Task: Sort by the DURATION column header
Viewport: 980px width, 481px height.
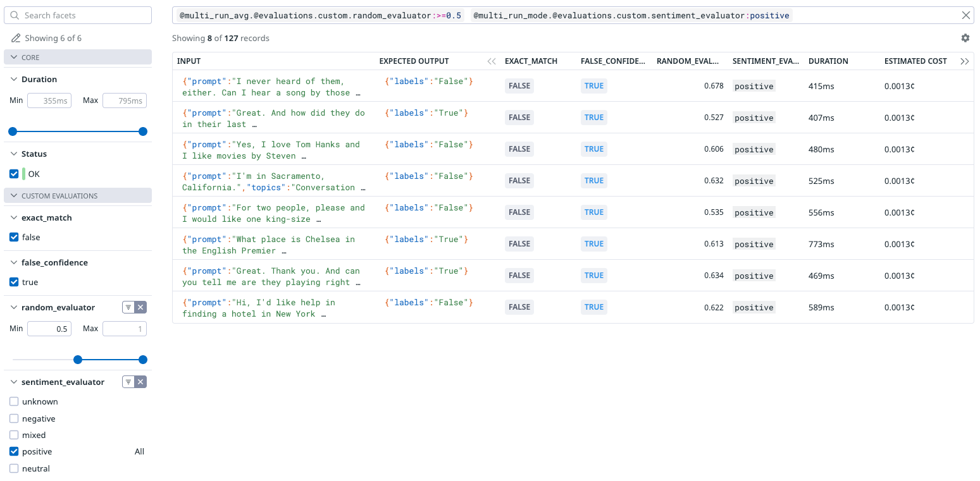Action: click(x=828, y=61)
